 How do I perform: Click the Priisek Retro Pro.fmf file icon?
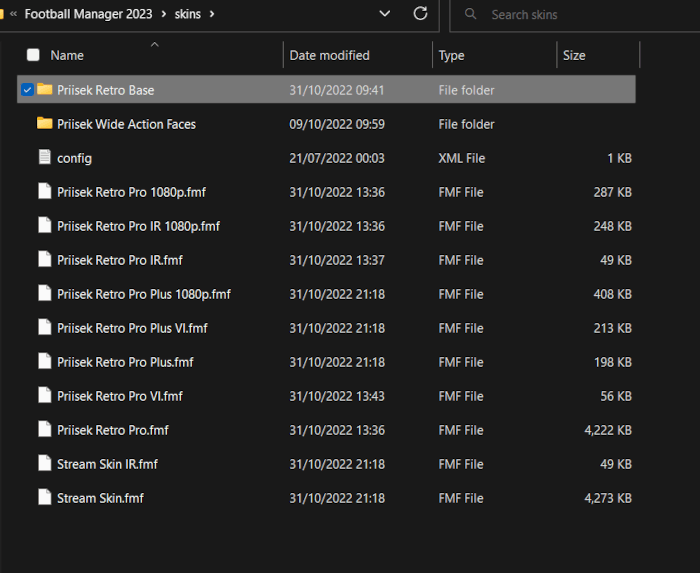pyautogui.click(x=45, y=429)
